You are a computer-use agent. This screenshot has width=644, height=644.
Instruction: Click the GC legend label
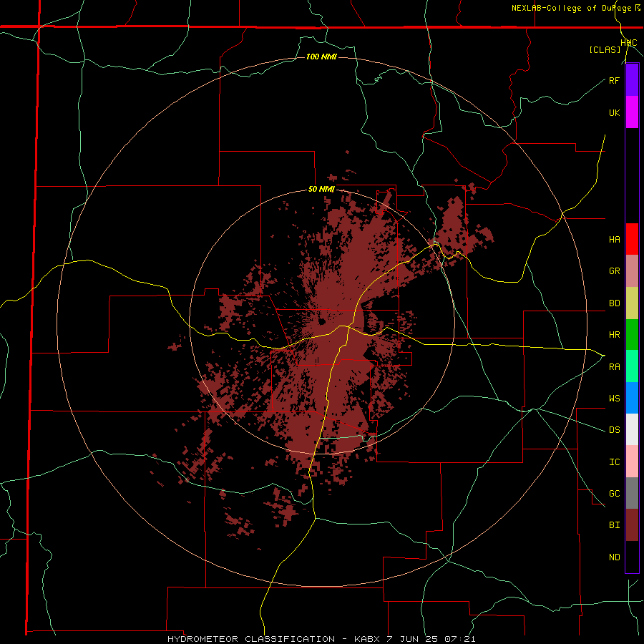pyautogui.click(x=614, y=494)
